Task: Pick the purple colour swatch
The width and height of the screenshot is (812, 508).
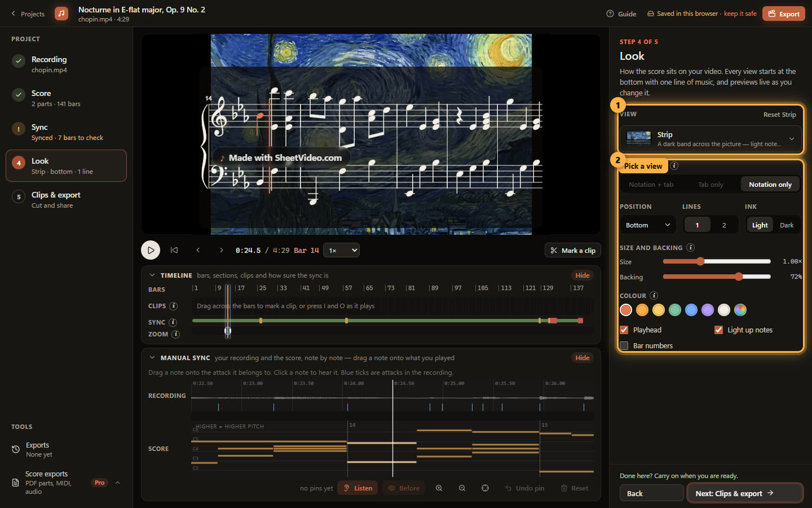Action: (x=708, y=309)
